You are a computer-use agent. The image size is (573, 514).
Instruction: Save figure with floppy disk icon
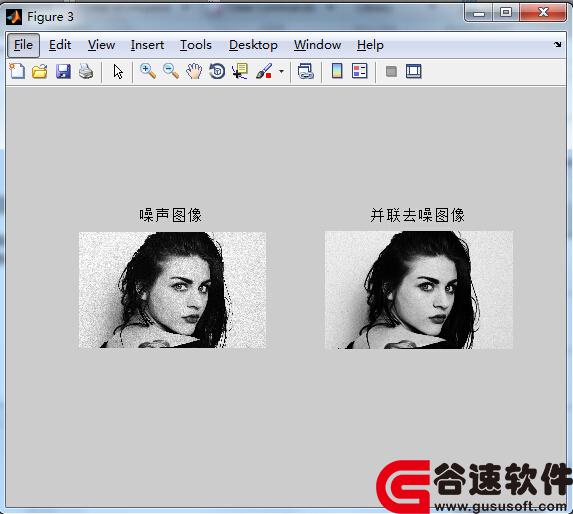[x=63, y=71]
